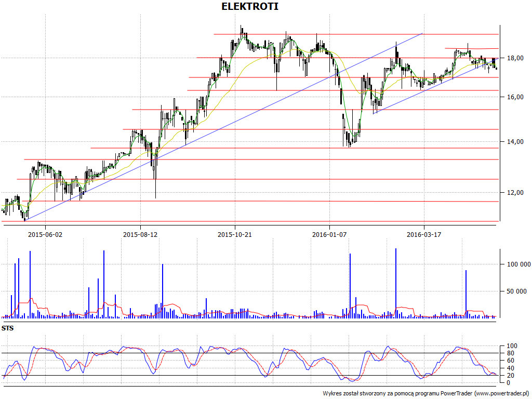Image resolution: width=532 pixels, height=399 pixels.
Task: Click the 12,00 price axis label
Action: click(515, 192)
